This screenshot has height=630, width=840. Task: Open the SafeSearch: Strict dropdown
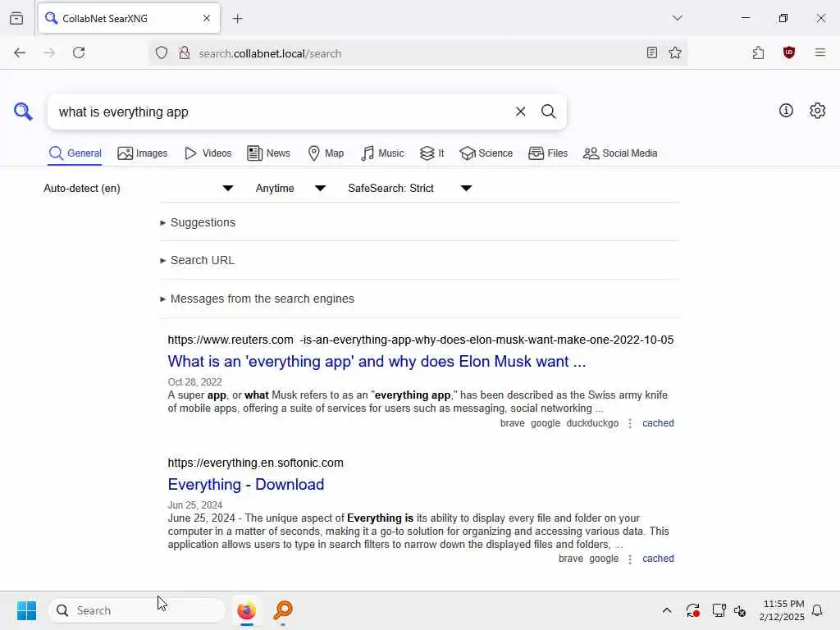coord(410,188)
